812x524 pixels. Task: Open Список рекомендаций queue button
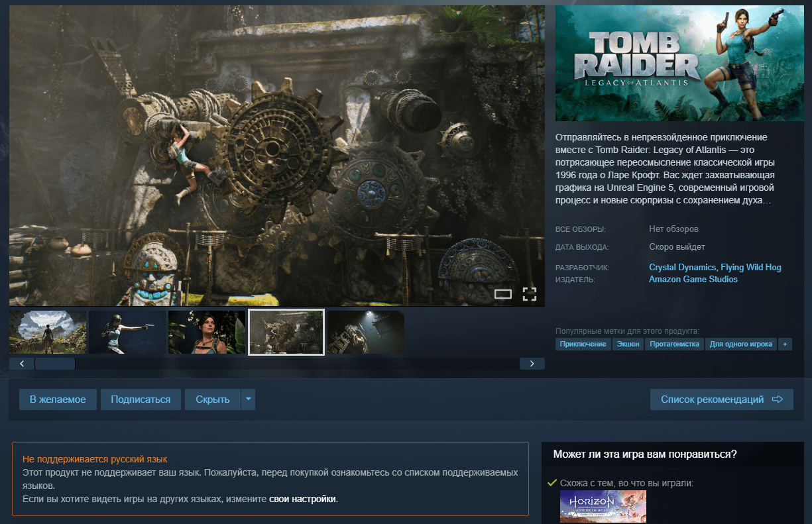pyautogui.click(x=722, y=399)
